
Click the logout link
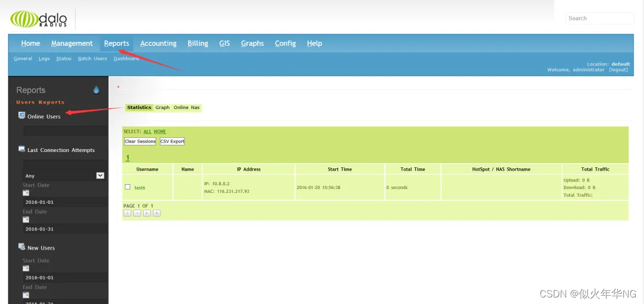coord(618,70)
